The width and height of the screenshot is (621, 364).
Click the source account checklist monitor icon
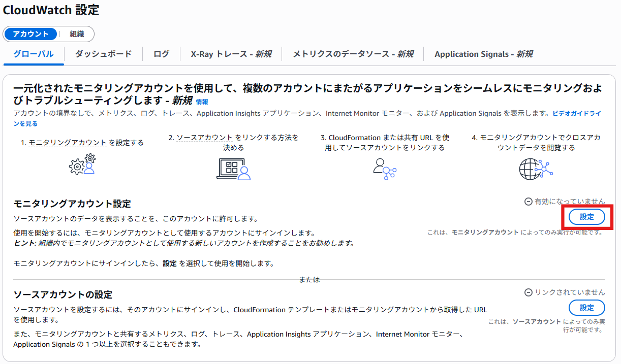tap(233, 169)
